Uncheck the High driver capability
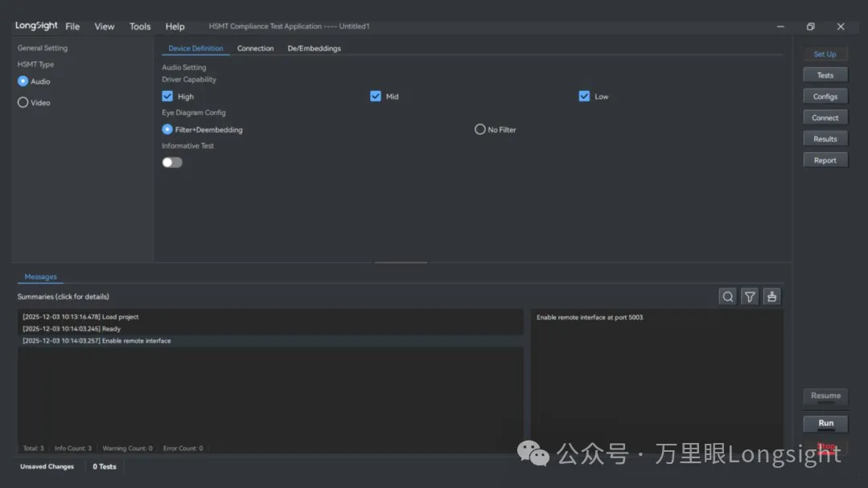This screenshot has width=868, height=488. (x=167, y=96)
